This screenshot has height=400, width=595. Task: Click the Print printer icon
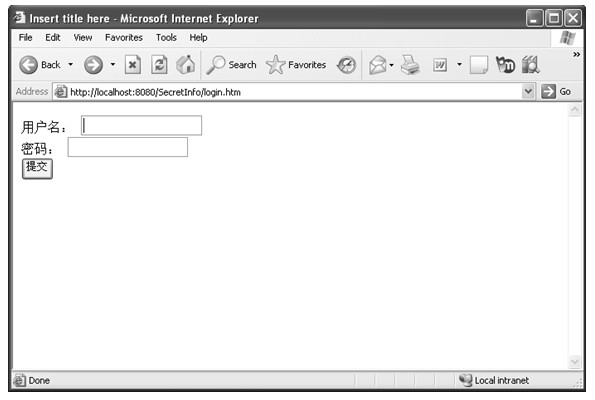pyautogui.click(x=410, y=65)
